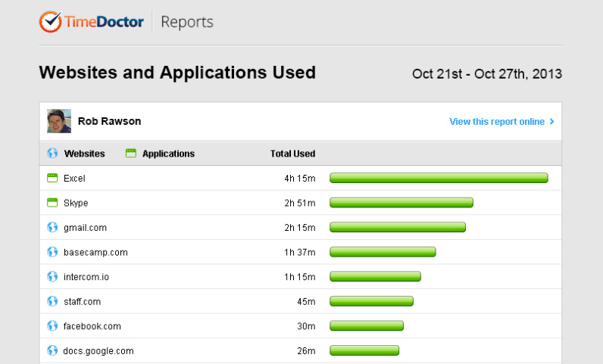Click the Oct 21st - Oct 27th date range
Screen dimensions: 603x364
coord(486,74)
